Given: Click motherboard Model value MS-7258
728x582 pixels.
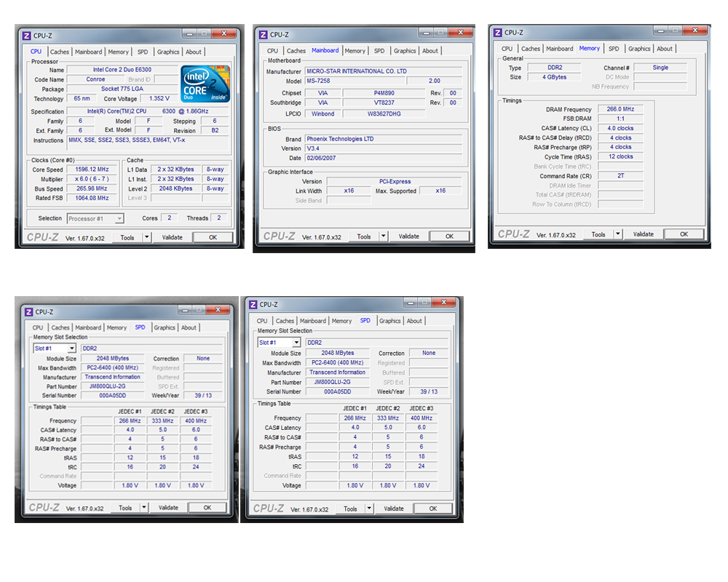Looking at the screenshot, I should click(355, 81).
